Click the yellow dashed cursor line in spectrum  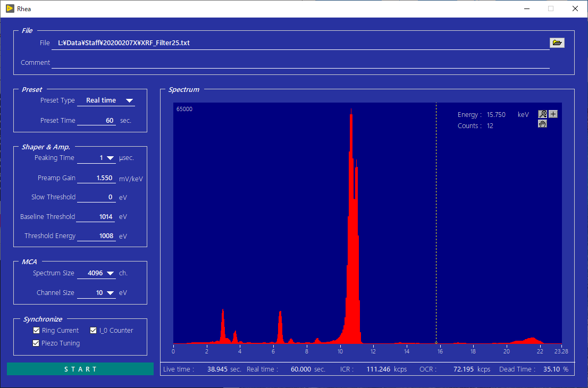(x=436, y=223)
